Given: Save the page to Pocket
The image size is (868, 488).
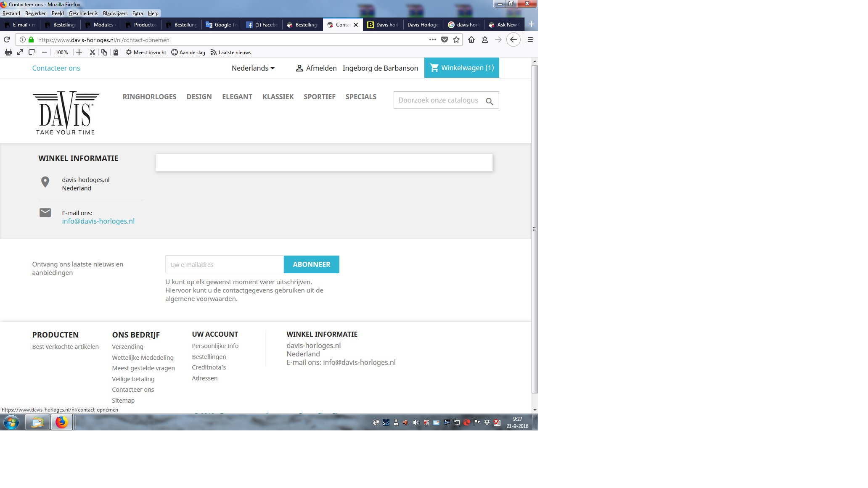Looking at the screenshot, I should [x=445, y=40].
